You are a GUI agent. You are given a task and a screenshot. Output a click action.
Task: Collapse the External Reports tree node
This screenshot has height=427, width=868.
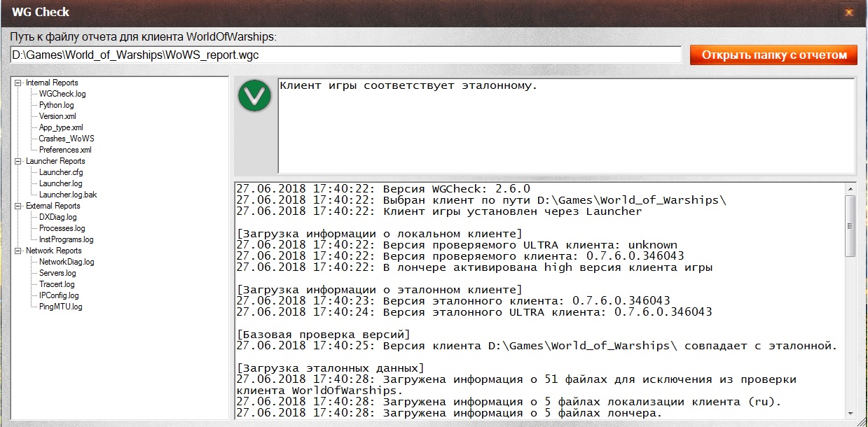18,206
